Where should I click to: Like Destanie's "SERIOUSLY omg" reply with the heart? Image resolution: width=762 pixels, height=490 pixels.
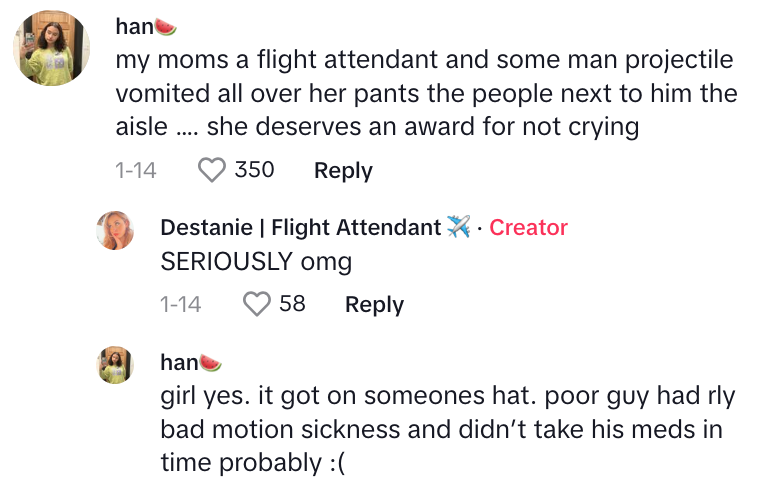coord(257,304)
